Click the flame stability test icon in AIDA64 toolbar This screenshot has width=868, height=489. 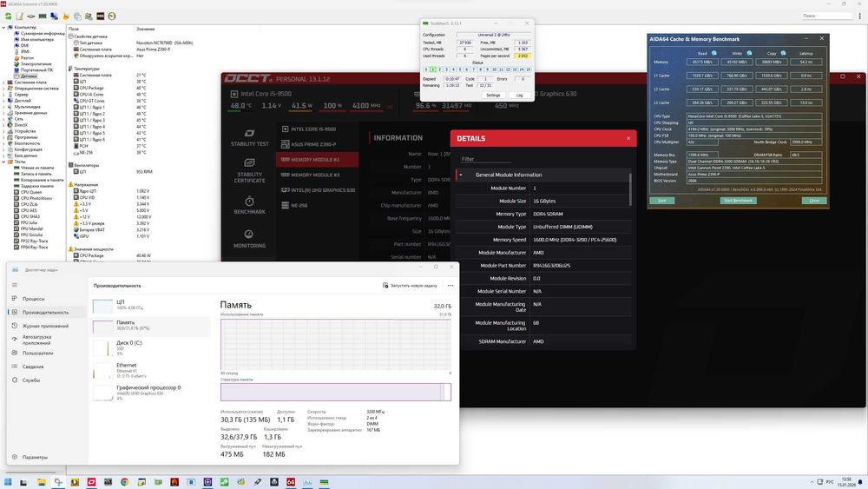66,16
